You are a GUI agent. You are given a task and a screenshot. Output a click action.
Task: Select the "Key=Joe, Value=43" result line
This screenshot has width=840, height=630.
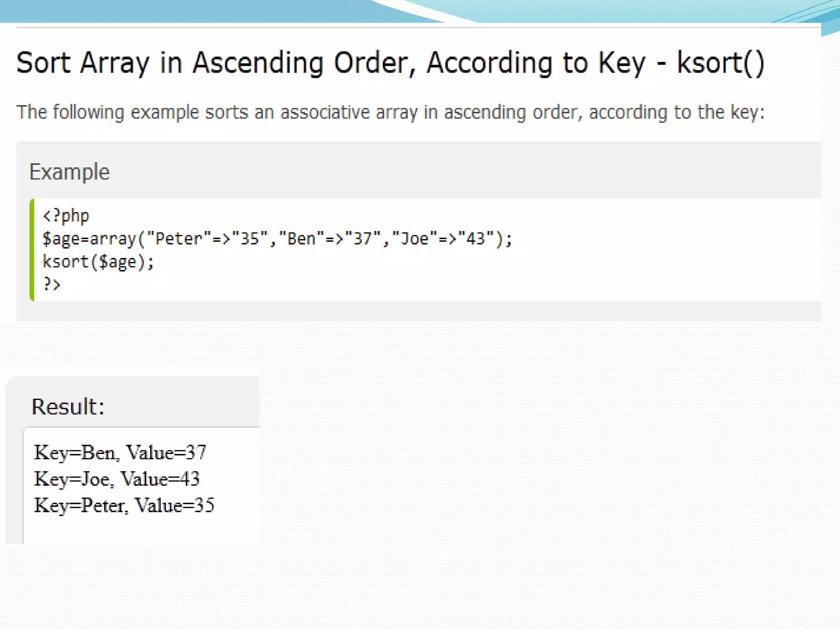(x=116, y=479)
